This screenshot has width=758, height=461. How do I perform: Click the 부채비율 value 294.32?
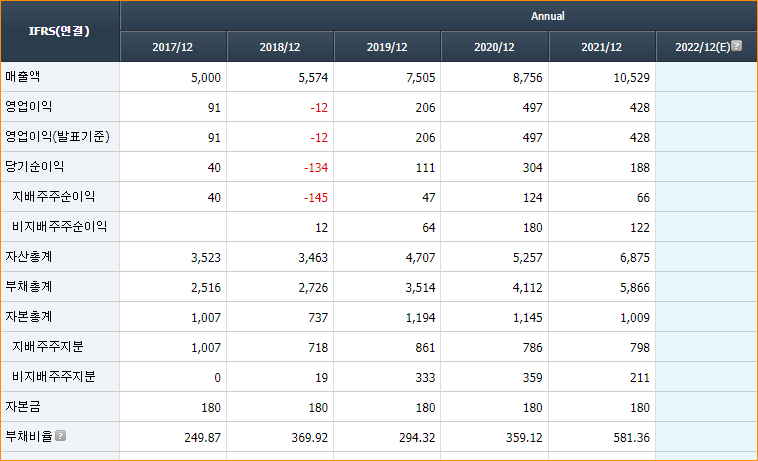coord(417,437)
